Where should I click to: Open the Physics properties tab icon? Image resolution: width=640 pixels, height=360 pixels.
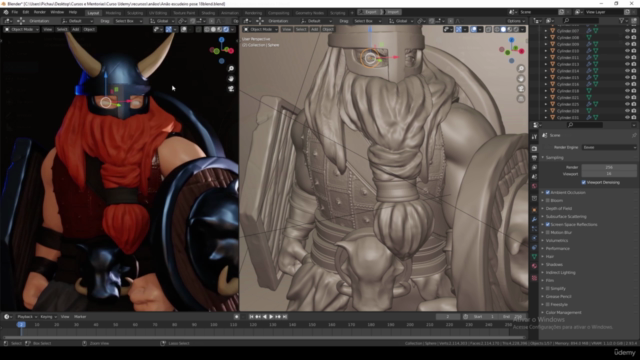534,238
